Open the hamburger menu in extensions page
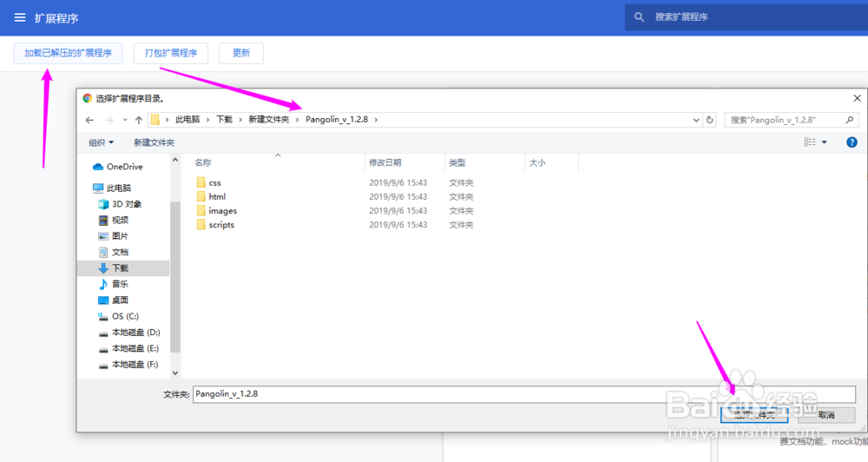 point(20,17)
